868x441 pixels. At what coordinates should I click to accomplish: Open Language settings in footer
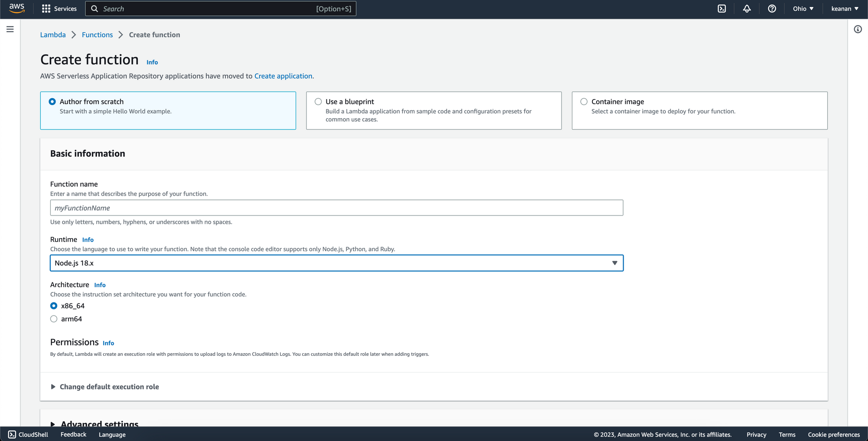click(x=112, y=434)
